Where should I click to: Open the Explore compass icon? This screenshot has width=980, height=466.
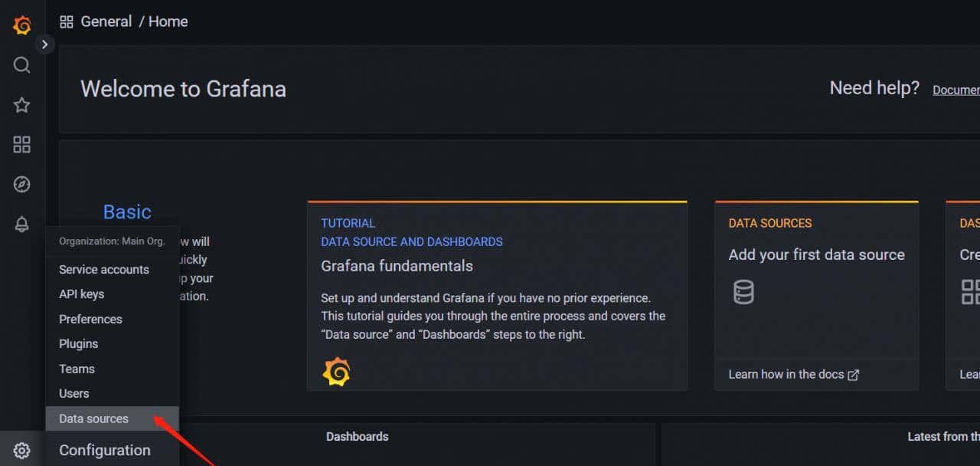click(x=22, y=185)
